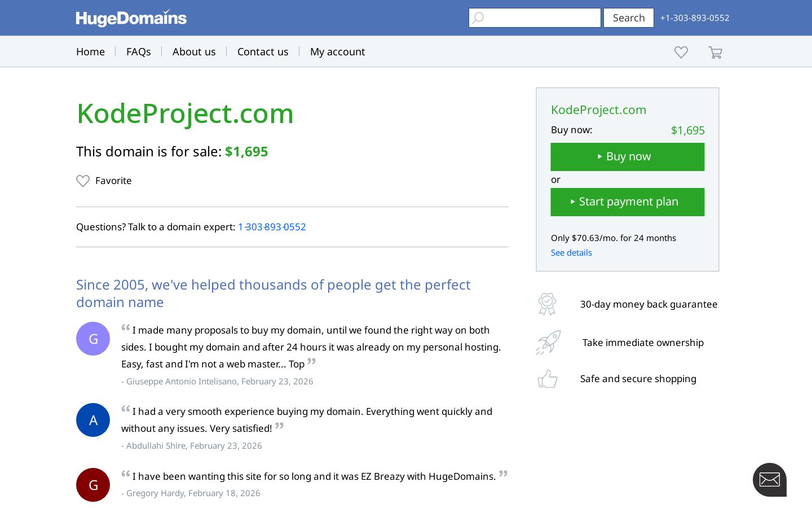Viewport: 812px width, 508px height.
Task: Click Start payment plan button
Action: pyautogui.click(x=628, y=202)
